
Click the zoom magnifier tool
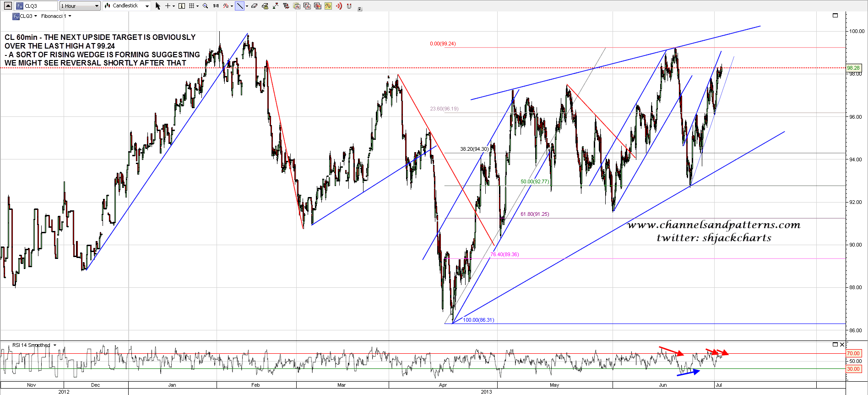coord(205,6)
